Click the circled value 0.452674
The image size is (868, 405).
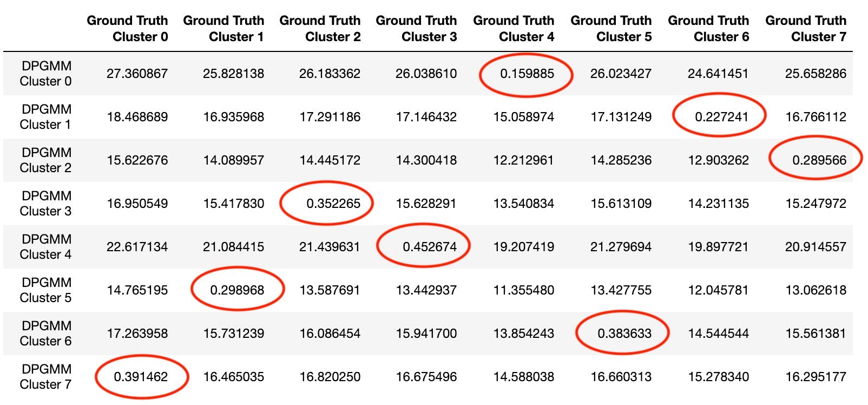pos(429,247)
